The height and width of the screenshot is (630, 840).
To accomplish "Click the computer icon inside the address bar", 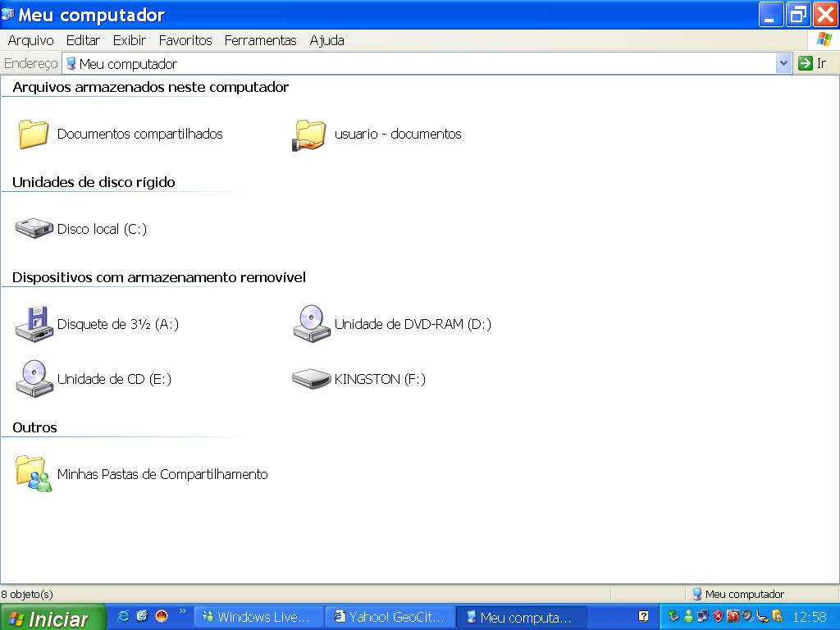I will (71, 64).
